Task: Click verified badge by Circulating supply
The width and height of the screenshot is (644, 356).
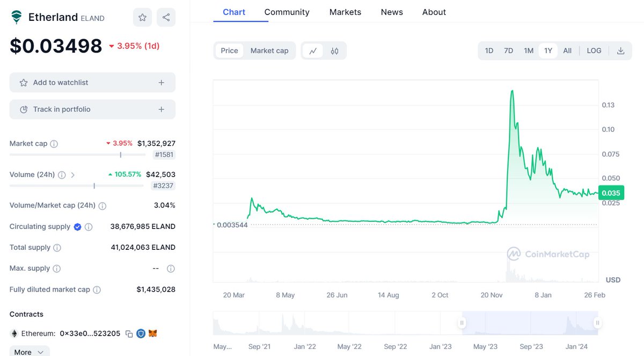Action: (77, 227)
